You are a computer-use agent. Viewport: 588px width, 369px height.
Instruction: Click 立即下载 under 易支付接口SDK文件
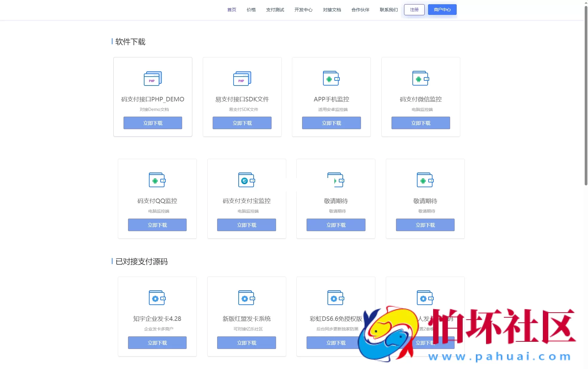pyautogui.click(x=242, y=123)
